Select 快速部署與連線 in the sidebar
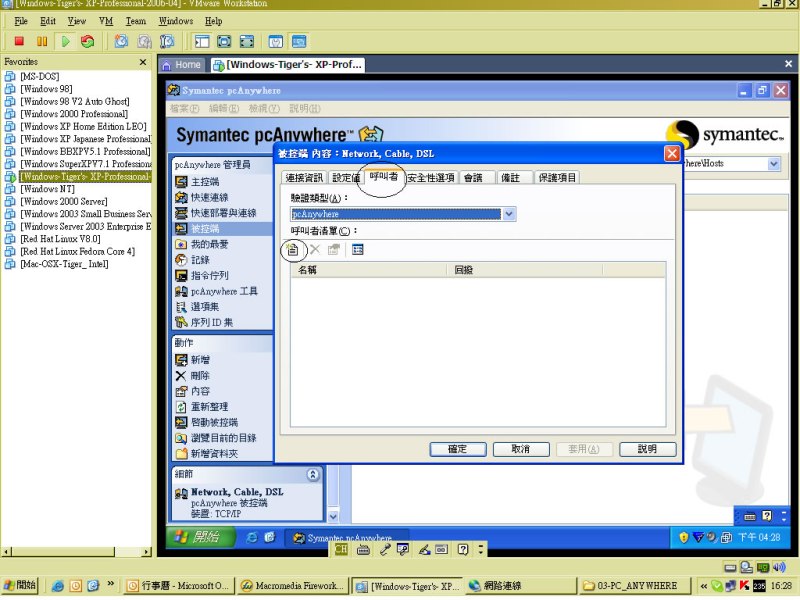The width and height of the screenshot is (800, 600). [x=215, y=213]
